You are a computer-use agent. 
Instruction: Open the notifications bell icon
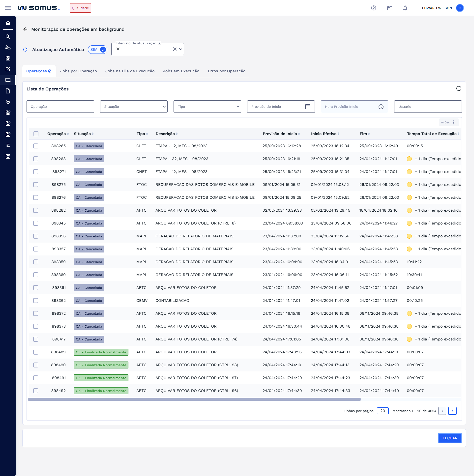[x=405, y=8]
